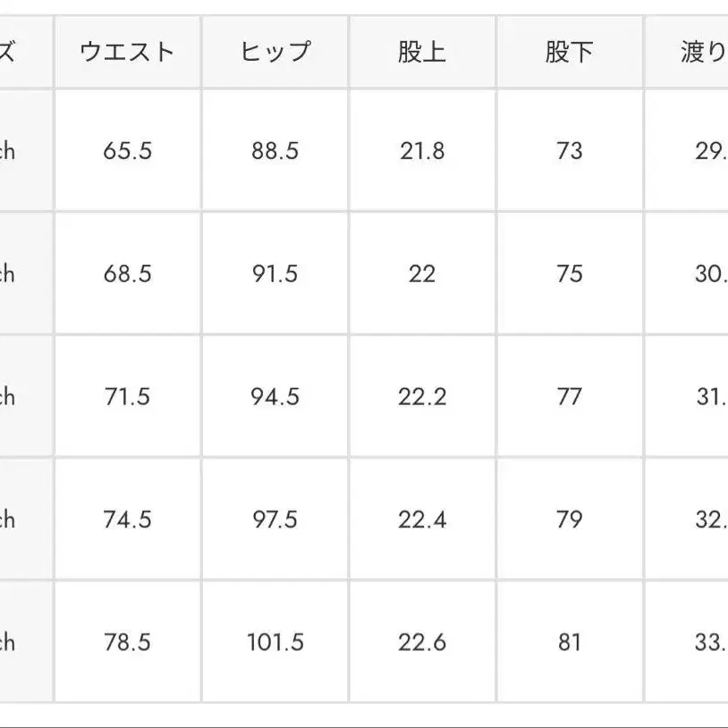Image resolution: width=728 pixels, height=728 pixels.
Task: Click the 股上 cell showing 22.2
Action: click(422, 396)
